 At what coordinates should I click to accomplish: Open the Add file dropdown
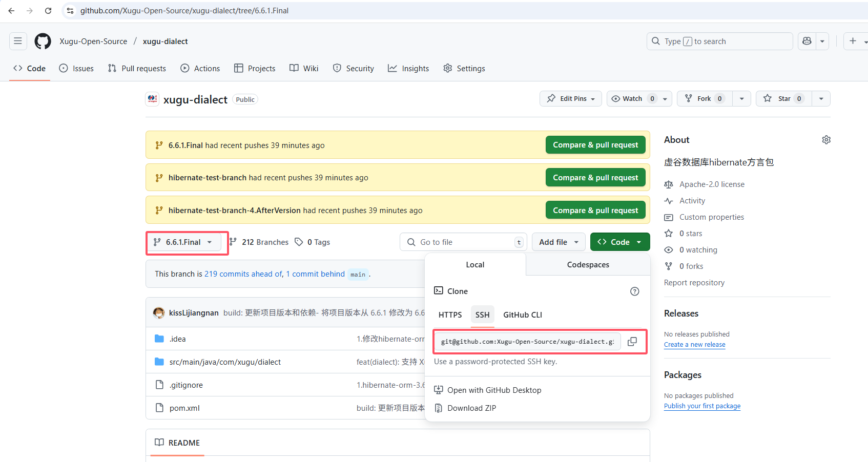pyautogui.click(x=559, y=242)
